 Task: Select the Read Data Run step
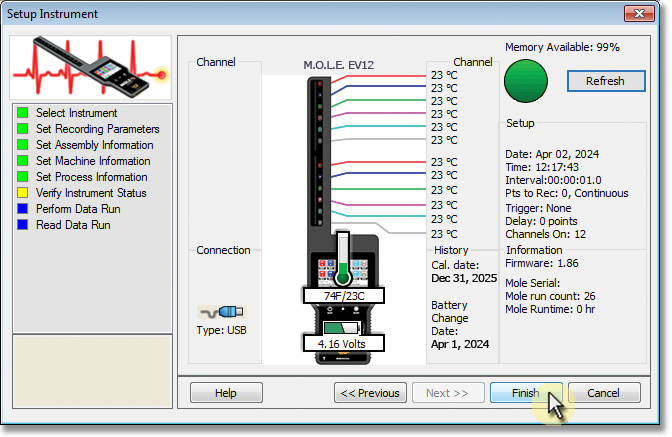tap(73, 225)
